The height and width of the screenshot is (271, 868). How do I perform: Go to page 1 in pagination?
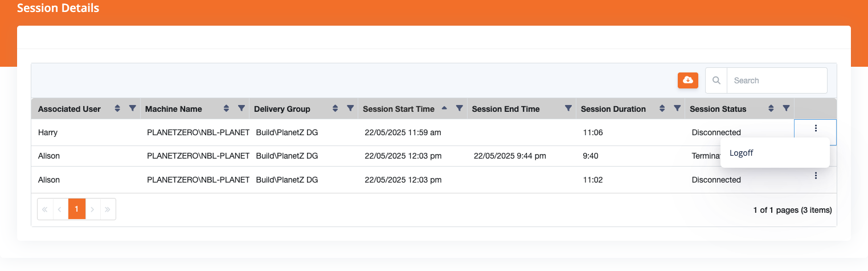77,209
